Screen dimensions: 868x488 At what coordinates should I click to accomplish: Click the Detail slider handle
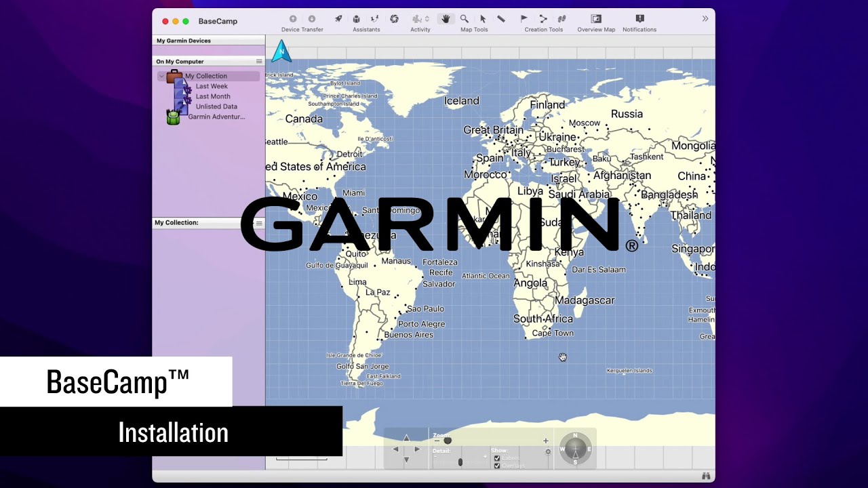(x=460, y=462)
